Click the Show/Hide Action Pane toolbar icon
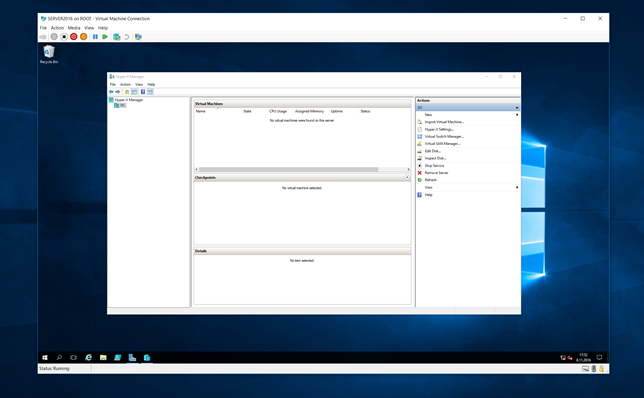The height and width of the screenshot is (398, 644). point(150,92)
